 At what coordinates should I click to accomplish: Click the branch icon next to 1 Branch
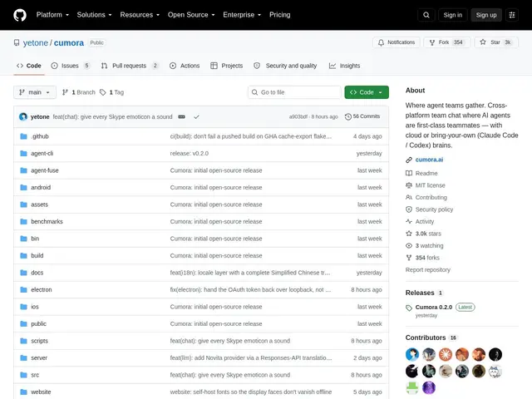click(65, 92)
